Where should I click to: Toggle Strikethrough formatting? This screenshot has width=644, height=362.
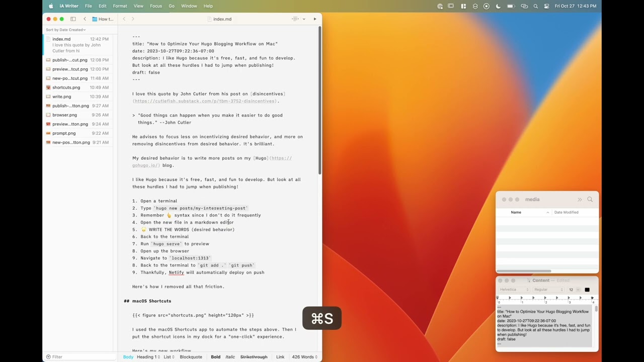(254, 357)
